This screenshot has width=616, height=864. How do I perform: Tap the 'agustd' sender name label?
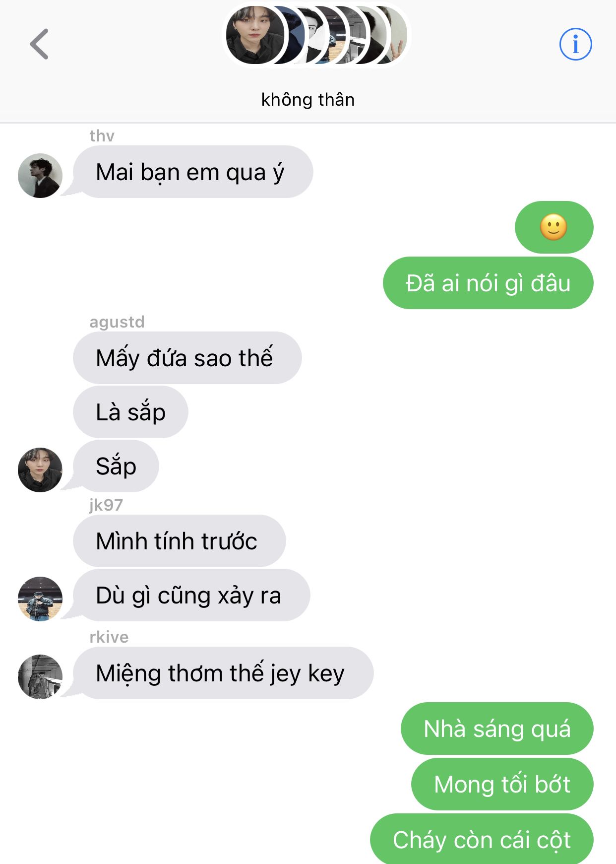pos(117,322)
